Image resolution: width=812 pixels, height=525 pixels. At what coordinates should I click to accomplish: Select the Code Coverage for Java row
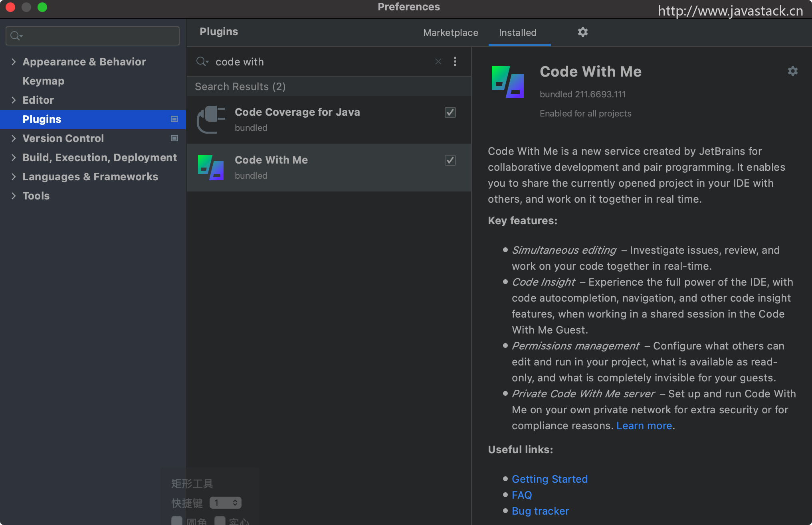tap(329, 120)
